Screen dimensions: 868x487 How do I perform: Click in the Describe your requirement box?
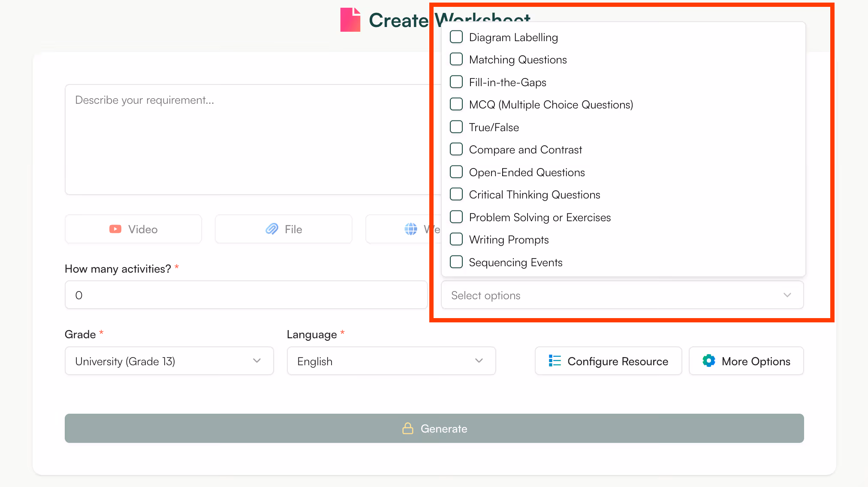pos(247,139)
